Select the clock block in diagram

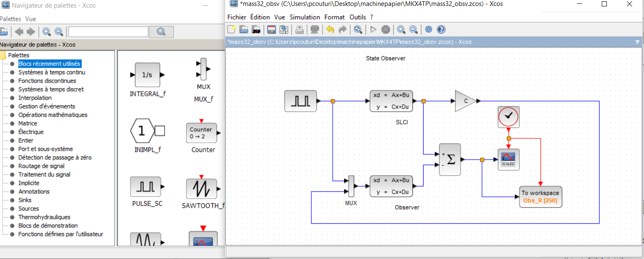point(508,117)
